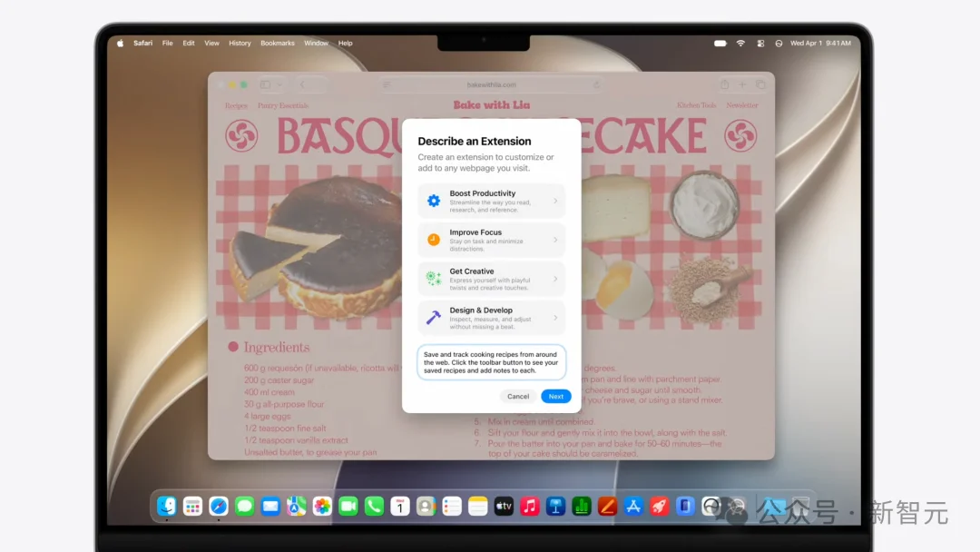Screen dimensions: 980x552
Task: Open the Music app in dock
Action: point(529,506)
